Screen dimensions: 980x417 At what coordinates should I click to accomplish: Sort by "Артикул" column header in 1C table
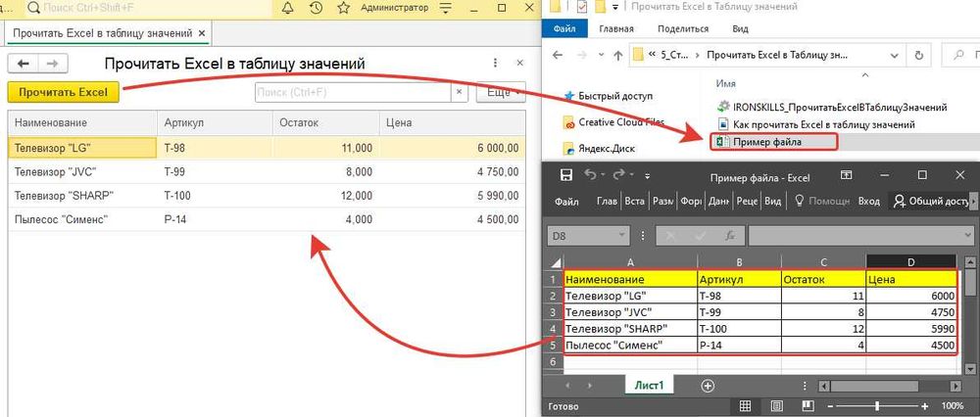click(x=215, y=122)
